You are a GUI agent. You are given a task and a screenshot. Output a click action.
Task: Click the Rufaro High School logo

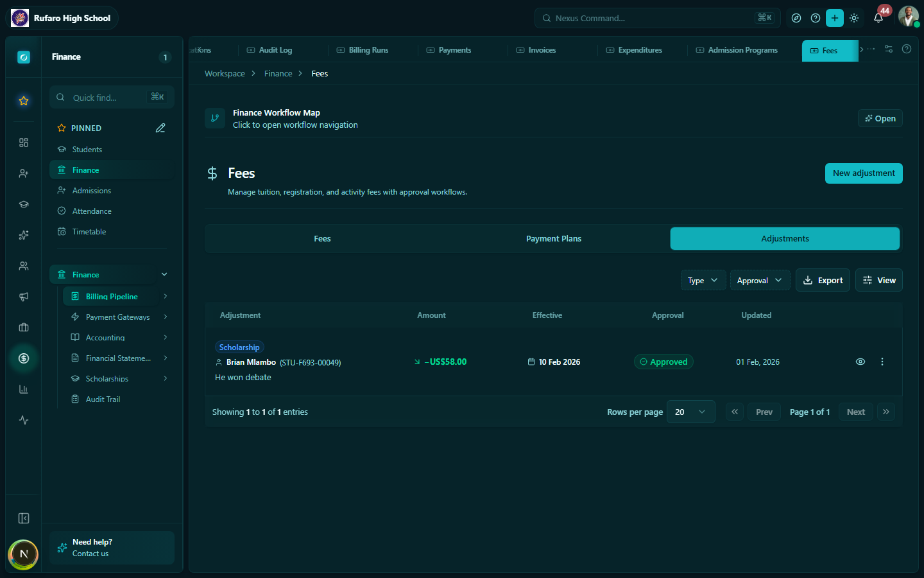click(x=20, y=18)
